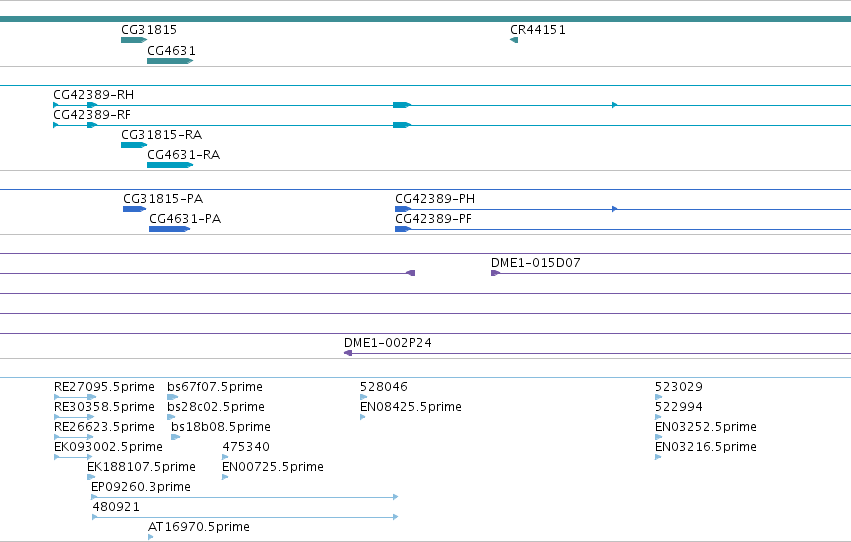Click the EP09260.3prime long feature line
Image resolution: width=851 pixels, height=542 pixels.
coord(245,497)
